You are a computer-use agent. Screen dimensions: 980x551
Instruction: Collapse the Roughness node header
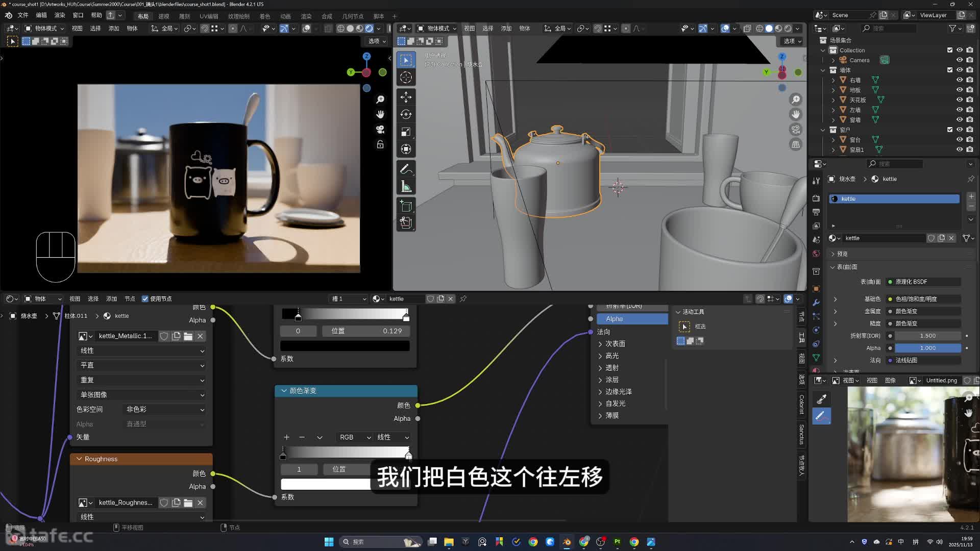pos(79,459)
